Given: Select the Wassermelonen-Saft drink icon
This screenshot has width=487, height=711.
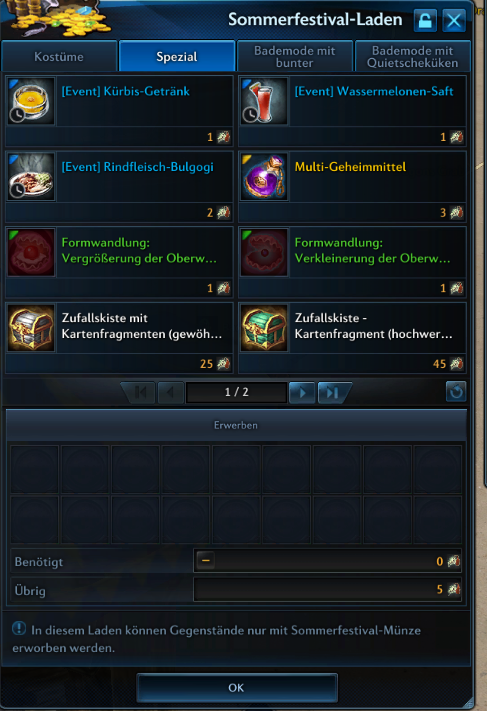Looking at the screenshot, I should 264,101.
